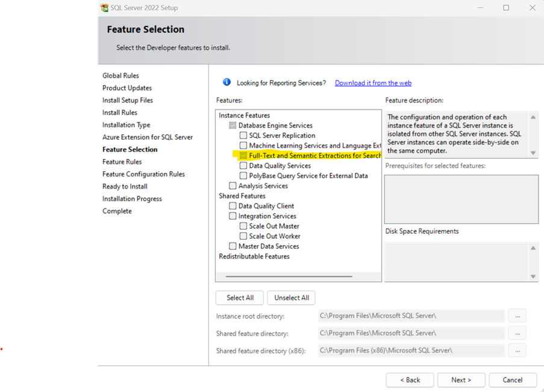The width and height of the screenshot is (544, 392).
Task: Browse for the shared feature directory (x86)
Action: tap(517, 350)
